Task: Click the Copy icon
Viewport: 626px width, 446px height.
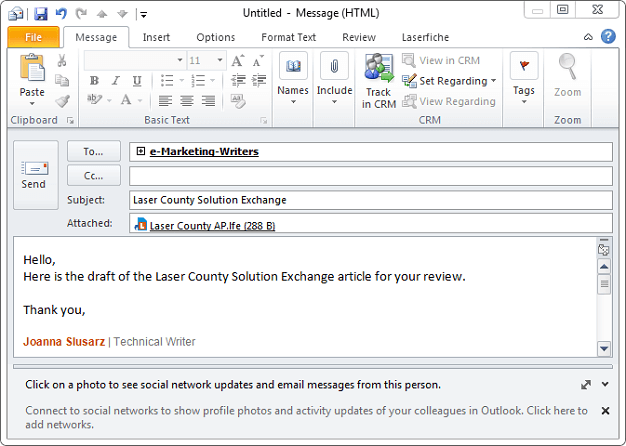Action: point(62,80)
